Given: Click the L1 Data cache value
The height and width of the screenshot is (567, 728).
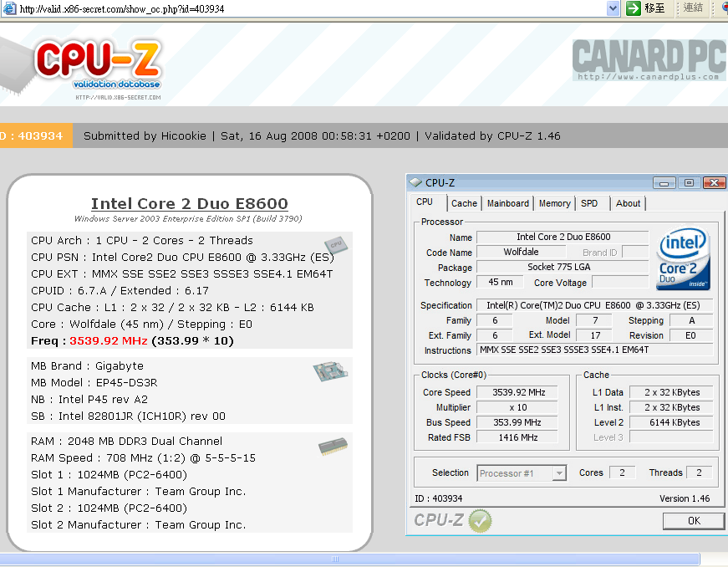Looking at the screenshot, I should [x=671, y=392].
